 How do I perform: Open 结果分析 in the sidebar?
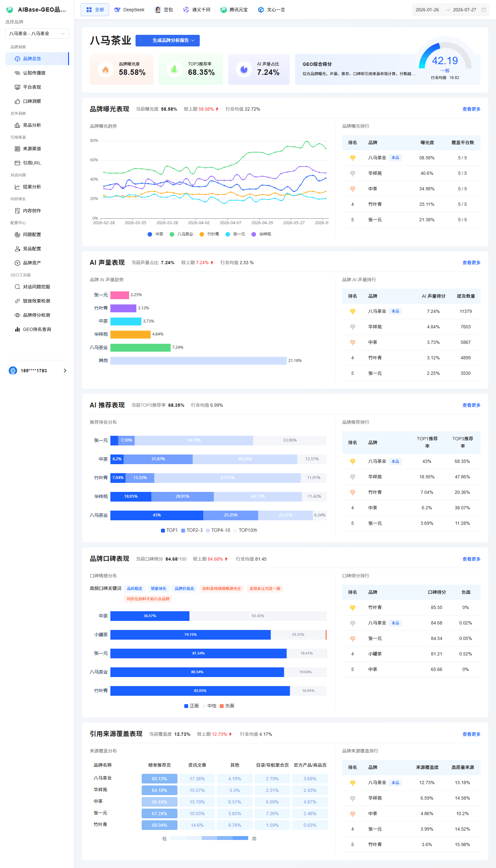click(37, 187)
